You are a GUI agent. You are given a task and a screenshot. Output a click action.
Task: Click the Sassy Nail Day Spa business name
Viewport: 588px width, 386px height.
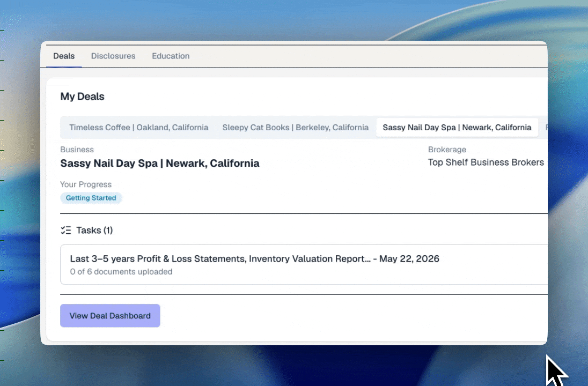[x=160, y=164]
